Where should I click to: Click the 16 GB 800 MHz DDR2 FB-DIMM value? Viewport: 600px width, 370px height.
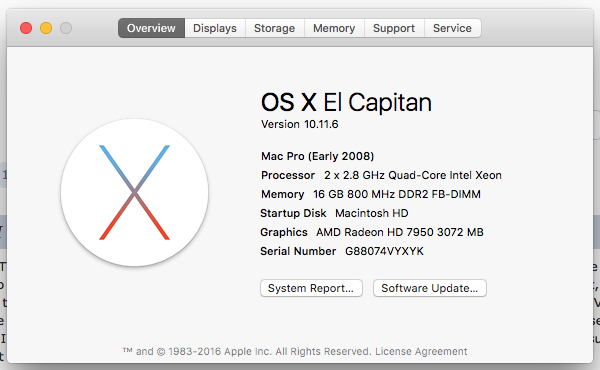point(397,194)
